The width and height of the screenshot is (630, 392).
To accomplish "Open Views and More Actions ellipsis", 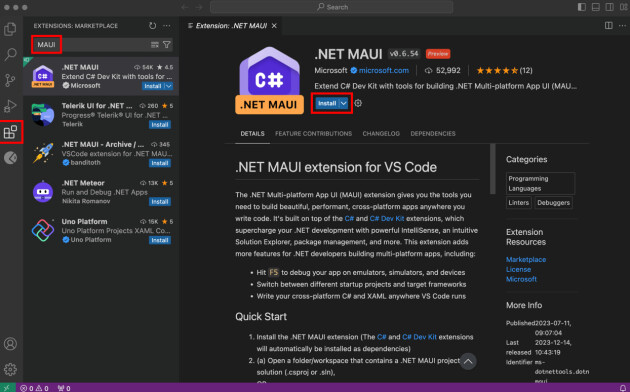I will 167,26.
